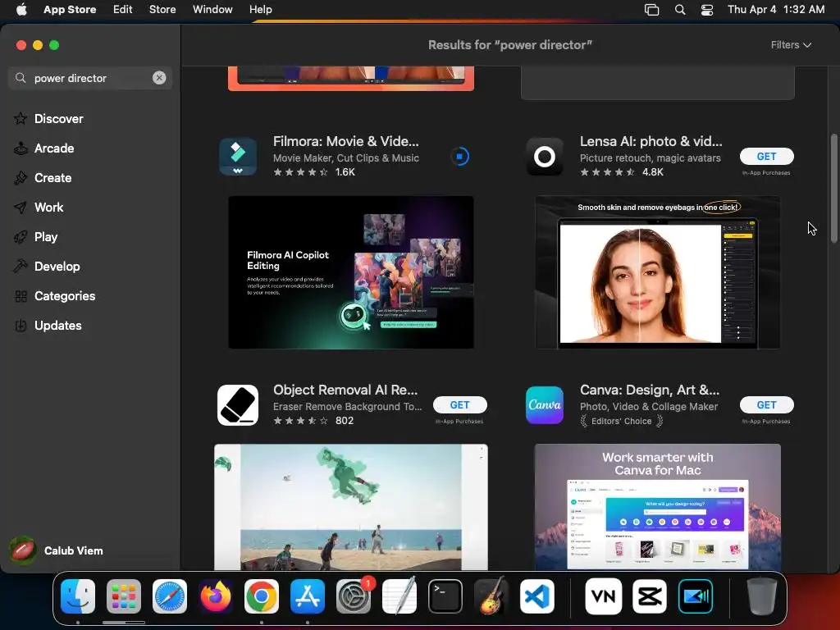This screenshot has height=630, width=840.
Task: Open TextEdit from the Dock
Action: (x=399, y=596)
